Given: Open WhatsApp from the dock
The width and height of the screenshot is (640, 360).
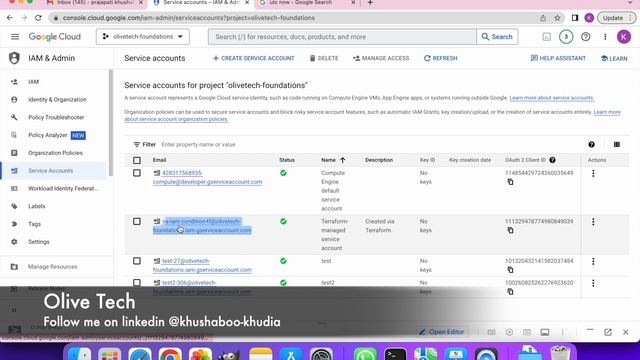Looking at the screenshot, I should coord(365,354).
